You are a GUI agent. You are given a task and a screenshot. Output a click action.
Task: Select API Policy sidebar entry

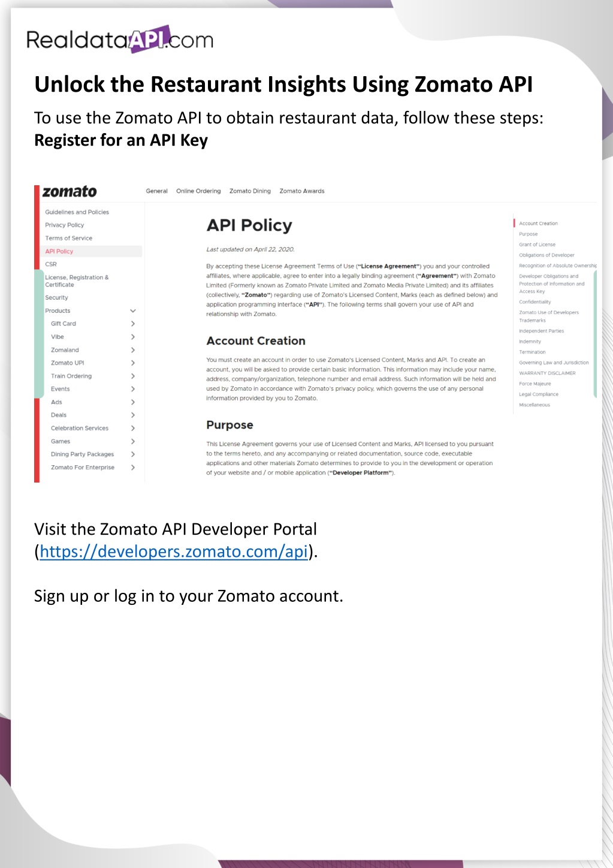[59, 252]
